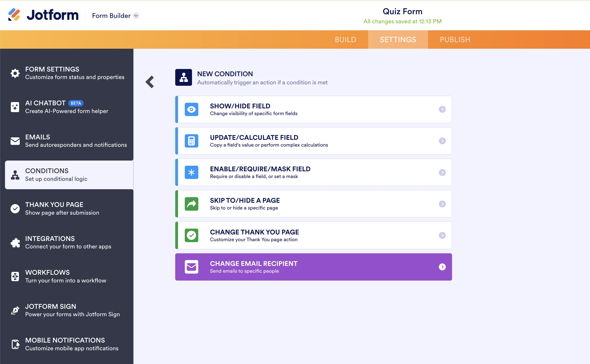The width and height of the screenshot is (590, 364).
Task: Go back using the left arrow
Action: [x=150, y=82]
